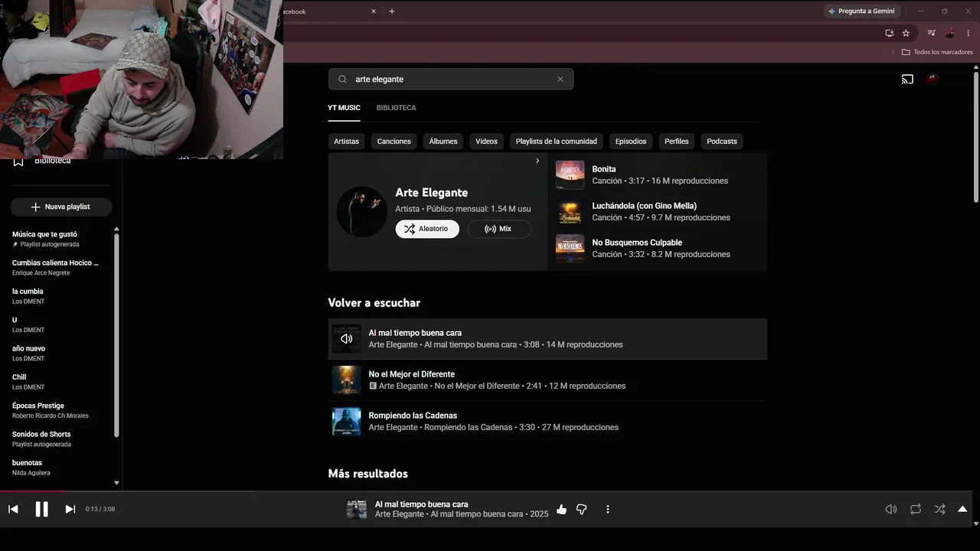Image resolution: width=980 pixels, height=551 pixels.
Task: Open the player bar three-dot menu
Action: (608, 509)
